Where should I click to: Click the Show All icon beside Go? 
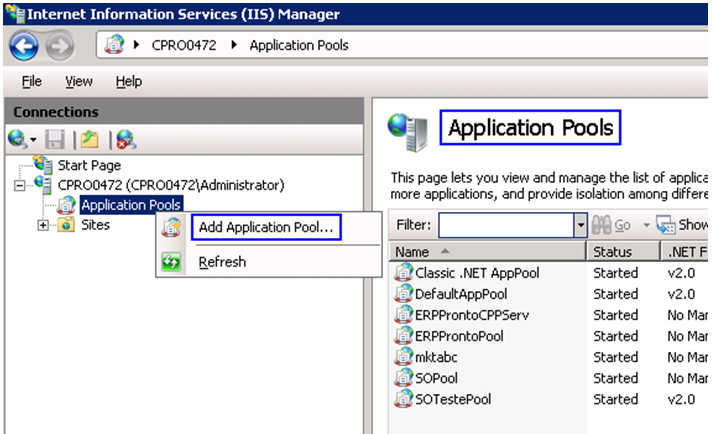[666, 225]
